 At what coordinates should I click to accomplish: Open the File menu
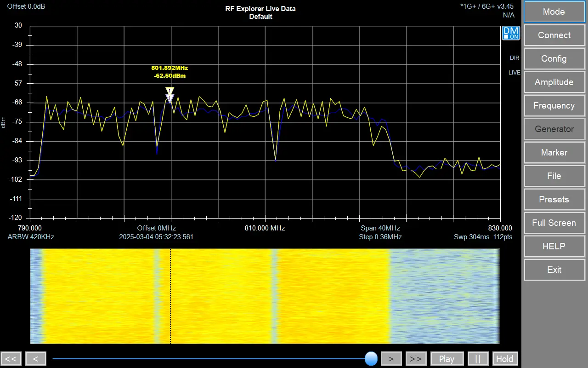point(554,176)
